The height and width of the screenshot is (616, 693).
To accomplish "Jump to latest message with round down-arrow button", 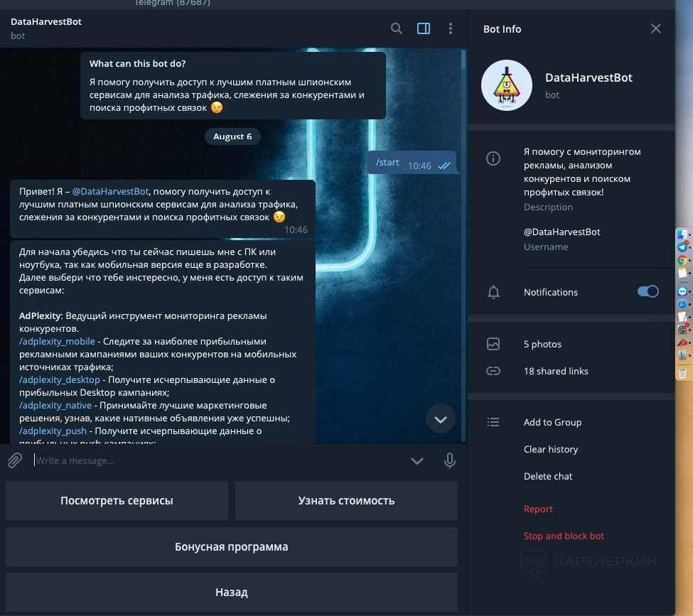I will (440, 419).
